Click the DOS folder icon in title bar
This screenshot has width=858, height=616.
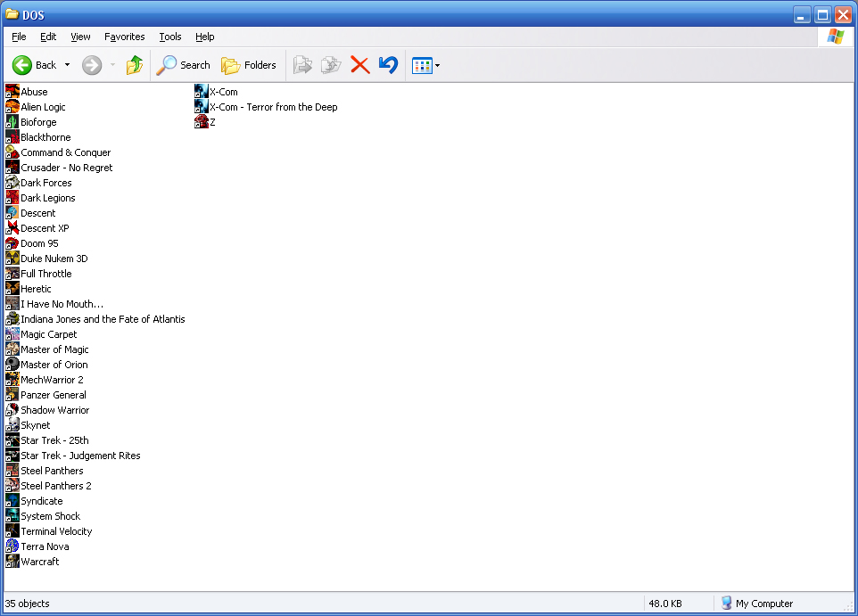tap(12, 14)
